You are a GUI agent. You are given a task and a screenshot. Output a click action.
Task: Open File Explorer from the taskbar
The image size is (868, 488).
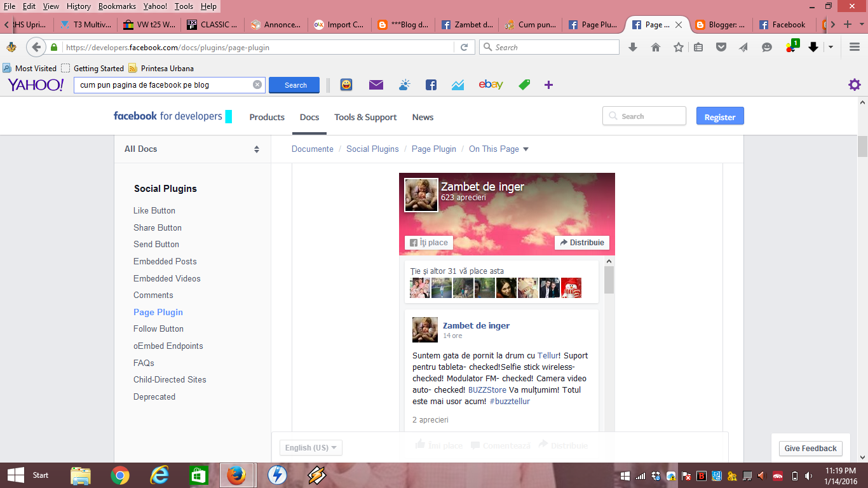81,475
